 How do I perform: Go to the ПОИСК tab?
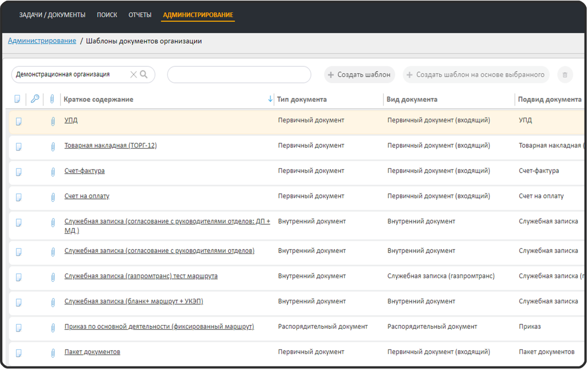click(107, 15)
